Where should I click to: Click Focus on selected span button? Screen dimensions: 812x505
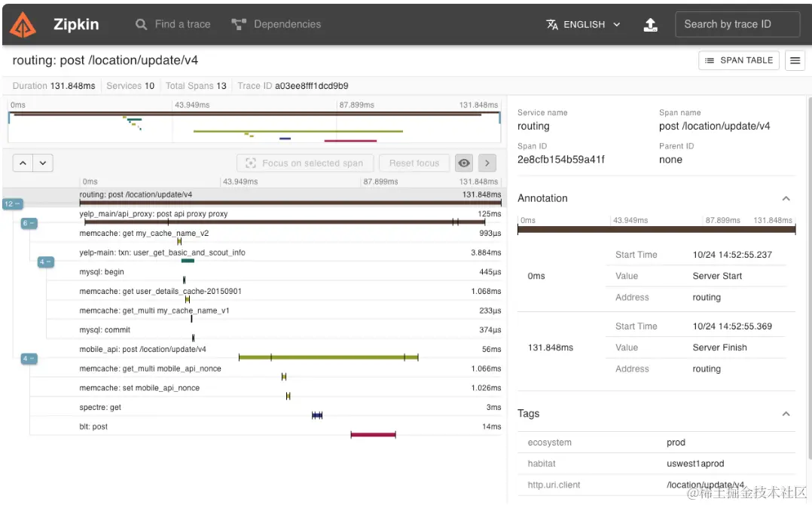(x=305, y=163)
